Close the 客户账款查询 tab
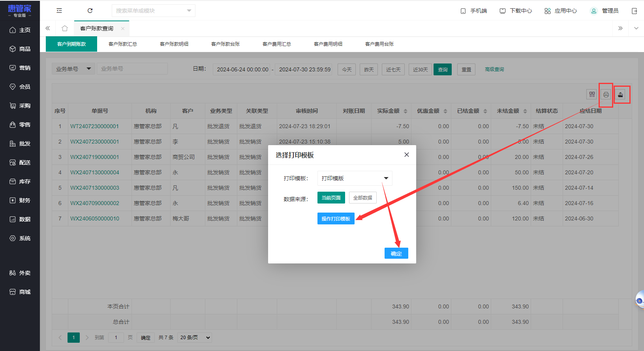The height and width of the screenshot is (351, 644). 123,28
